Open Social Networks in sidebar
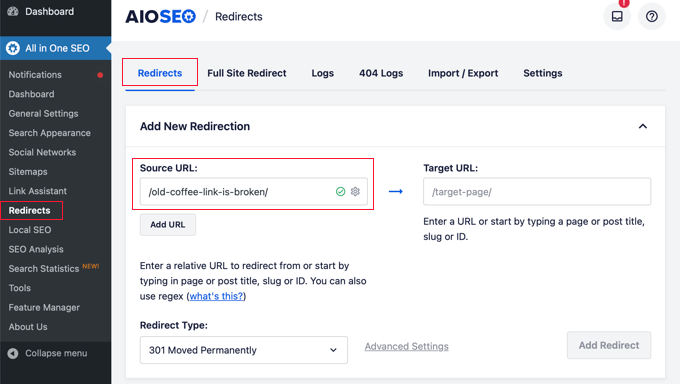The width and height of the screenshot is (680, 384). (x=42, y=152)
